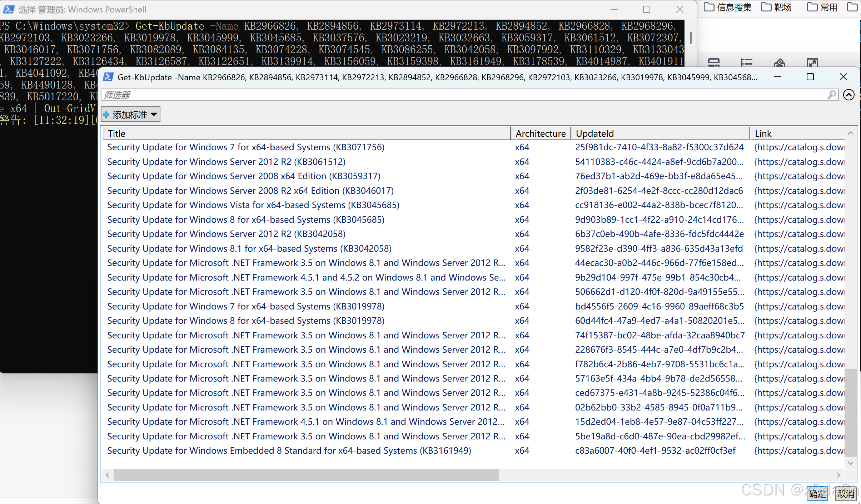Sort by the UpdateId column header
The image size is (861, 504).
click(x=660, y=133)
